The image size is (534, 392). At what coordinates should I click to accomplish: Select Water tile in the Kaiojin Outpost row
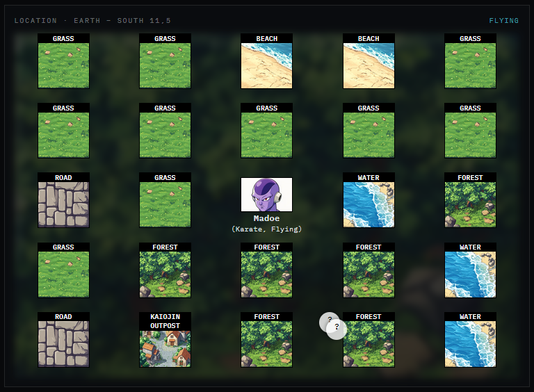pos(470,340)
